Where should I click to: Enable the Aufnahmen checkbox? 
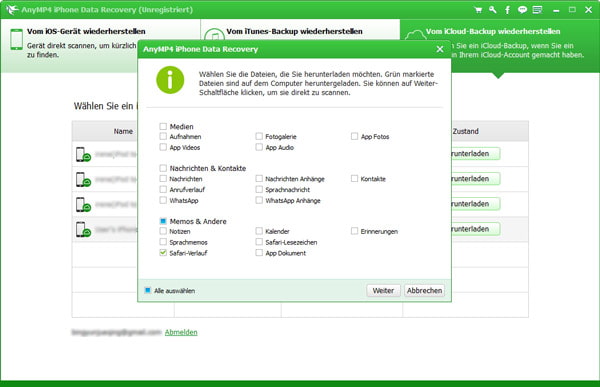(163, 136)
